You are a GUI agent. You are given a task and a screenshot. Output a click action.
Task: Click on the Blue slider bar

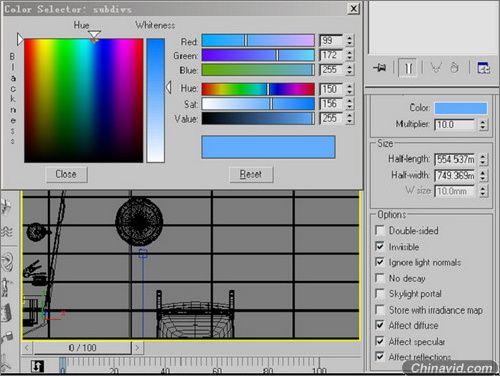[258, 70]
